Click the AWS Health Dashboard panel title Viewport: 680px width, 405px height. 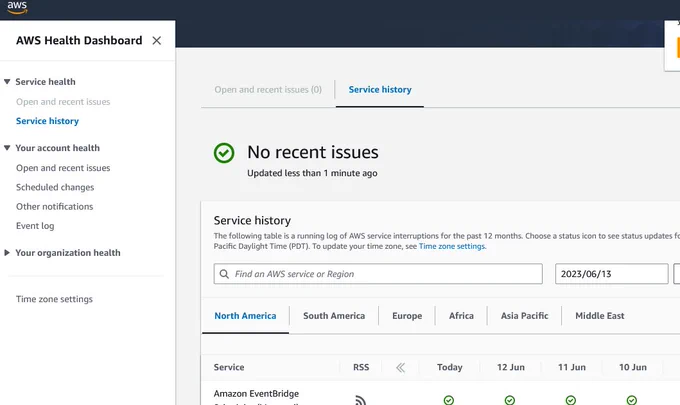[79, 40]
